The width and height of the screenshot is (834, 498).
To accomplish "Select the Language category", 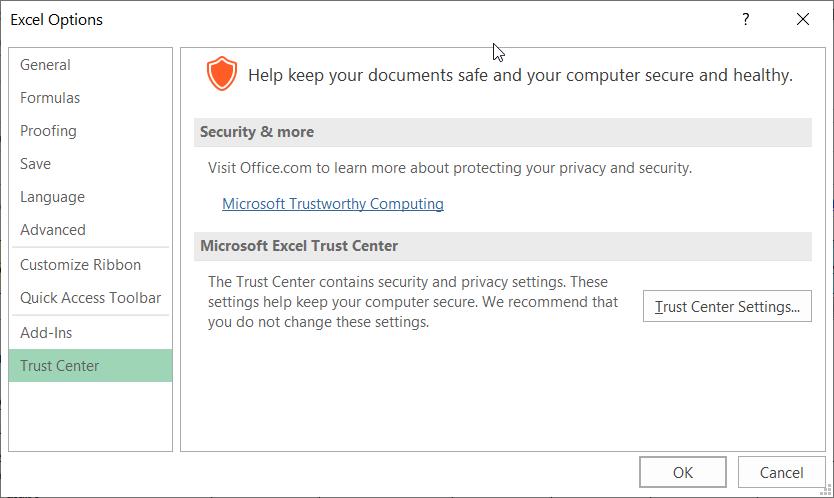I will pos(52,197).
